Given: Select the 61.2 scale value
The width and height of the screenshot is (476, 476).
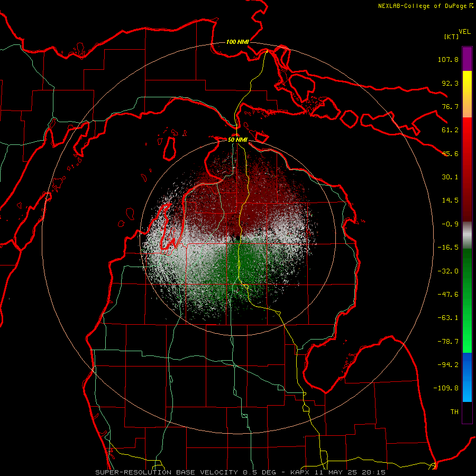Looking at the screenshot, I should pos(450,130).
